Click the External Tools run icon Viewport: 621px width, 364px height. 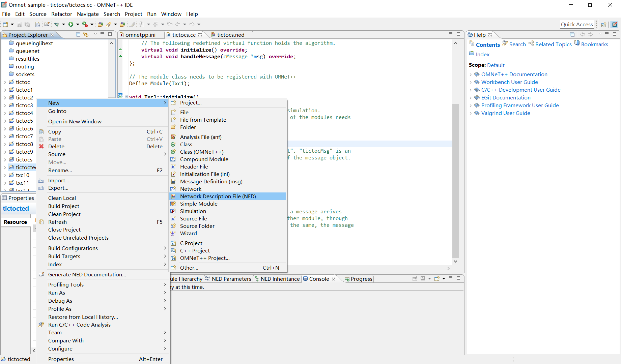pyautogui.click(x=85, y=24)
